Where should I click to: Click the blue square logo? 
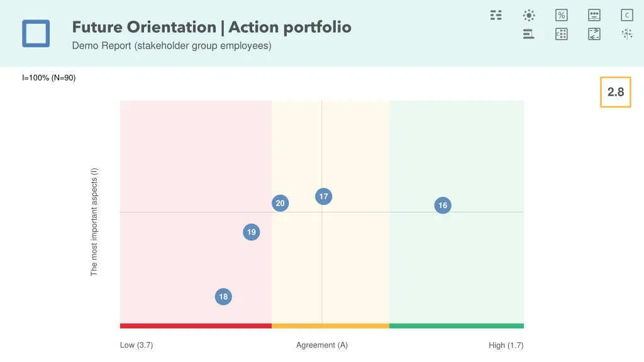tap(36, 33)
